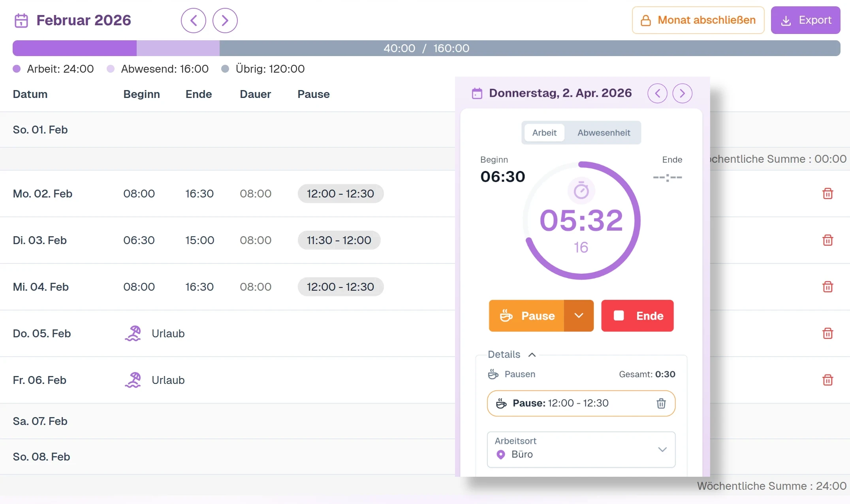
Task: Click the 40:00 / 160:00 progress bar
Action: [x=427, y=48]
